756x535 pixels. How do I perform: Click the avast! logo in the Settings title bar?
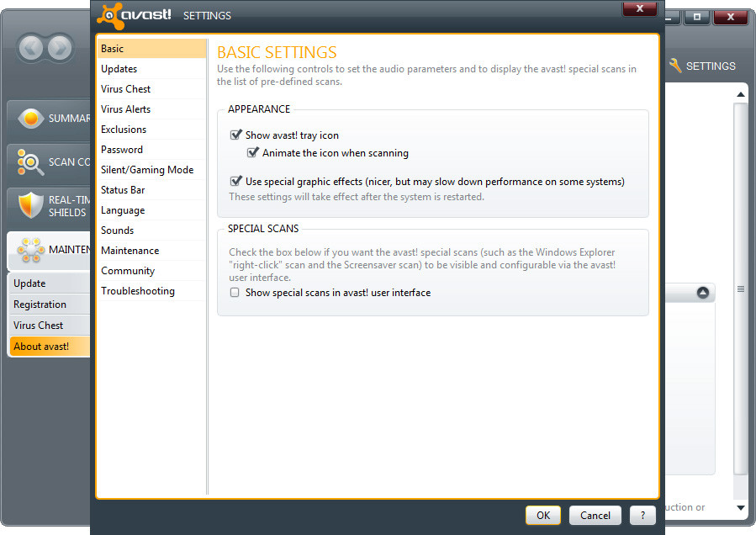click(134, 15)
